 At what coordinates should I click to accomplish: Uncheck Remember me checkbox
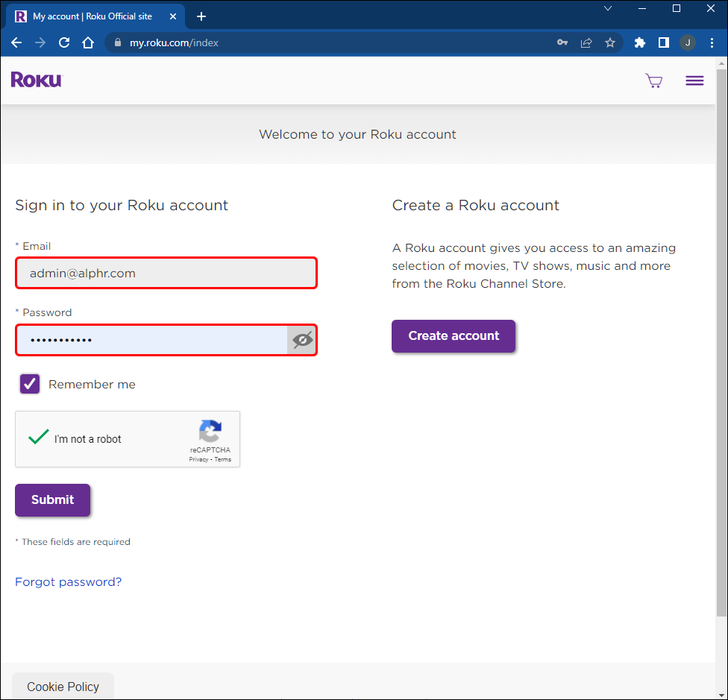tap(30, 384)
